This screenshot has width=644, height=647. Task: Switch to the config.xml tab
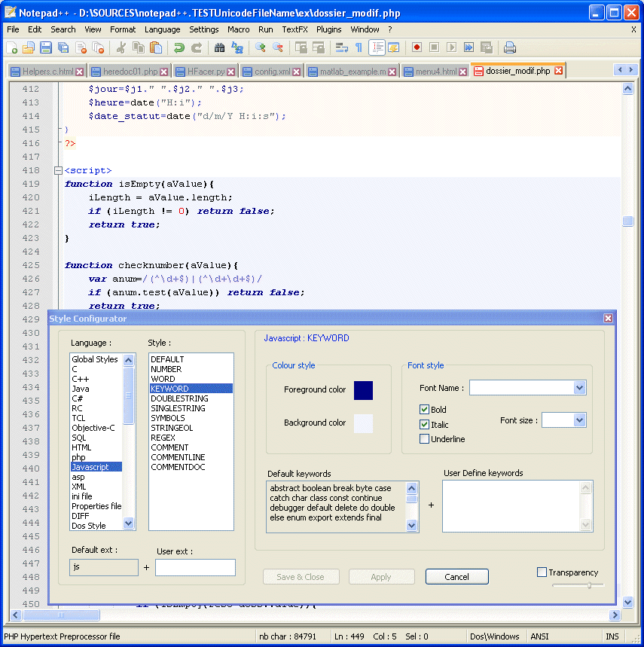[272, 72]
